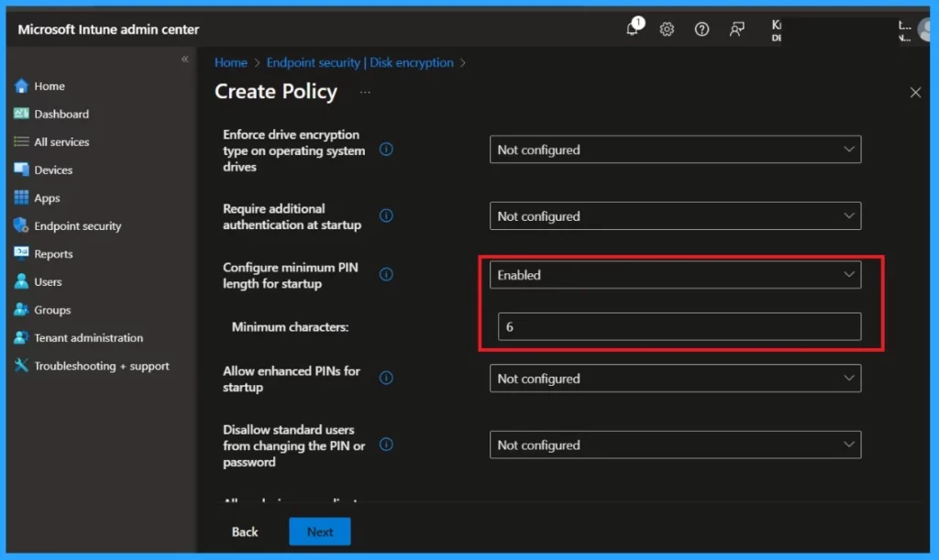Screen dimensions: 939x560
Task: Open All services from the sidebar
Action: [x=61, y=142]
